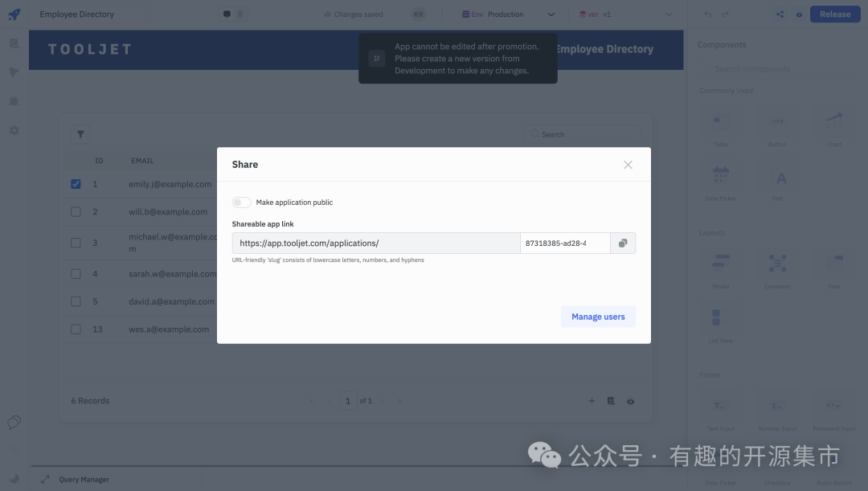Open the version v1 dropdown

pos(625,14)
